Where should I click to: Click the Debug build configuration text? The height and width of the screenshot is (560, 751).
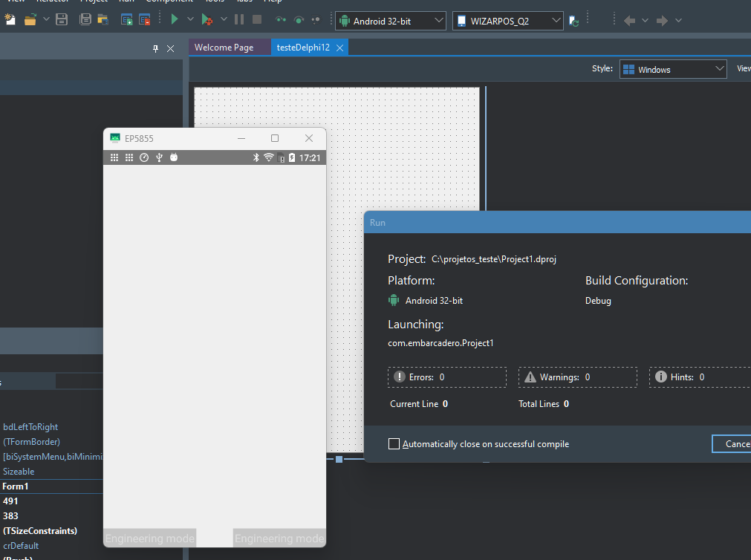click(x=598, y=301)
